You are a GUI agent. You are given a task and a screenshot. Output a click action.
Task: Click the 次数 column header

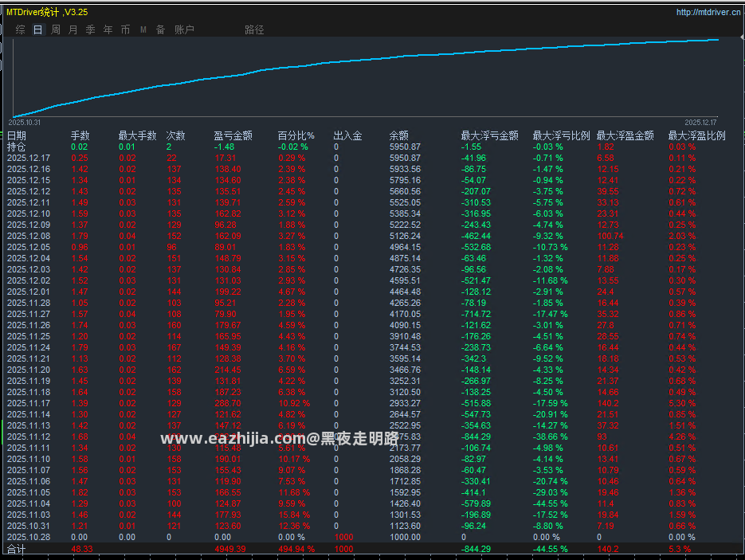[x=175, y=135]
